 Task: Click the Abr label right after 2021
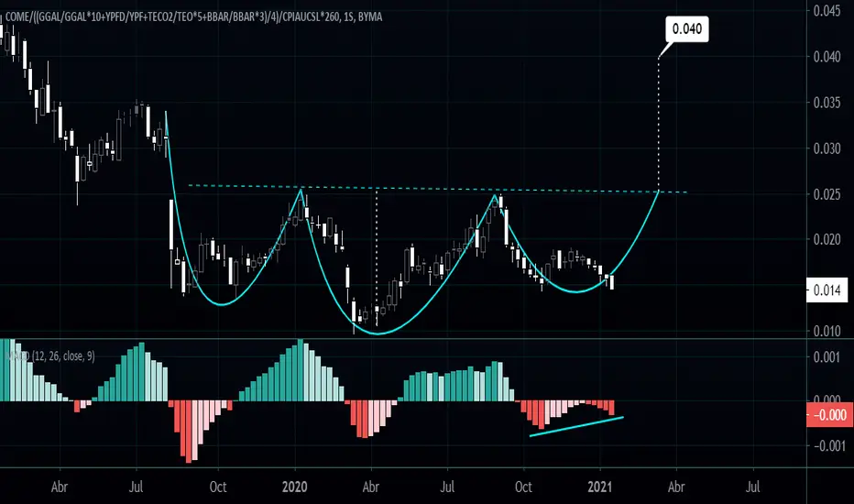click(x=676, y=487)
